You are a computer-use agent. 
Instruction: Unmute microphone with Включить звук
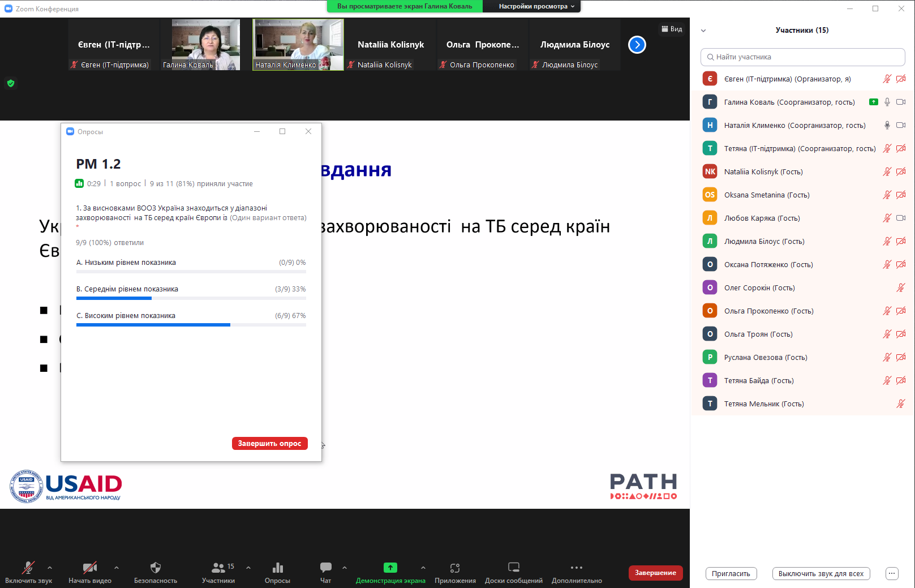click(x=28, y=568)
